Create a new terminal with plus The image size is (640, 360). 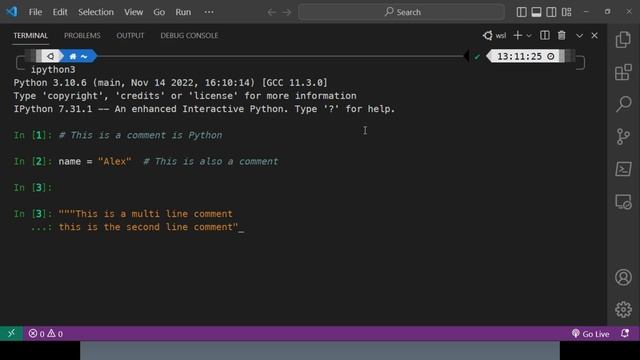(x=518, y=36)
